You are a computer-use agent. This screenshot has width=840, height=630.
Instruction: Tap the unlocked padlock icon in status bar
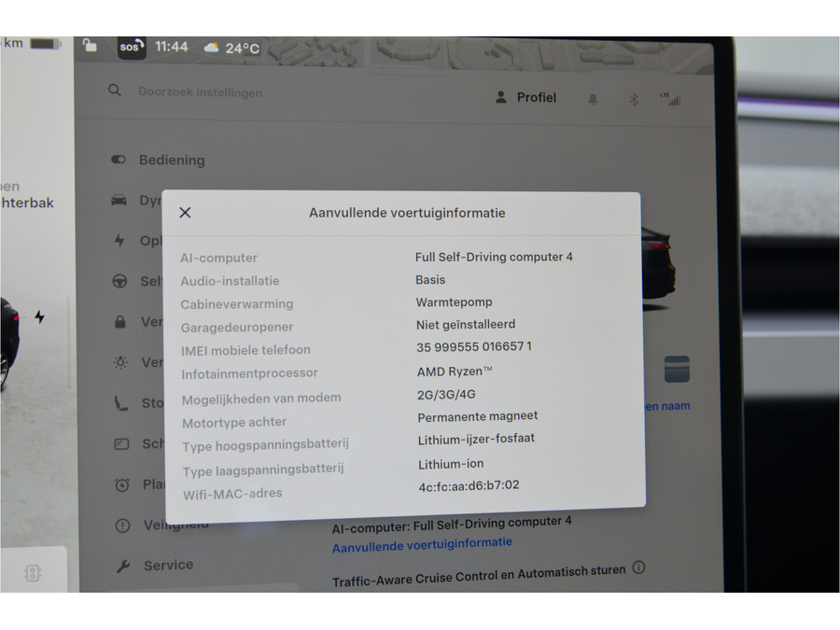click(90, 45)
